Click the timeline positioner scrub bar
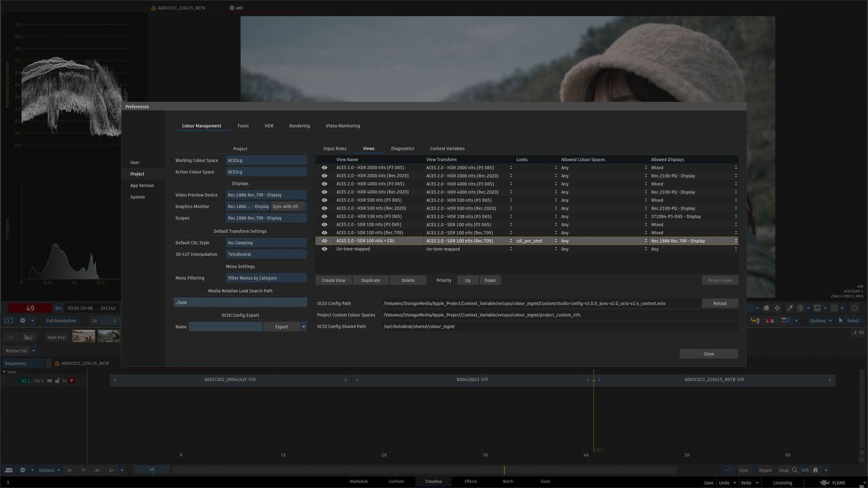Viewport: 868px width, 488px height. (424, 470)
